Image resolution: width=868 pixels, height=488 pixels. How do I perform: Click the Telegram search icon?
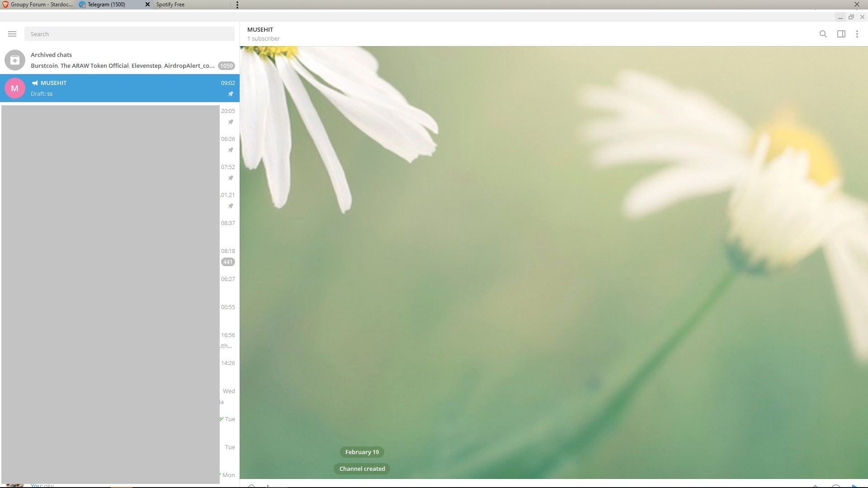point(823,33)
